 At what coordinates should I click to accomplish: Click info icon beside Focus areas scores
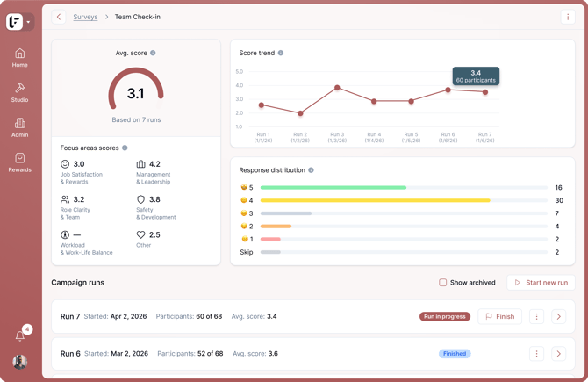pyautogui.click(x=125, y=148)
